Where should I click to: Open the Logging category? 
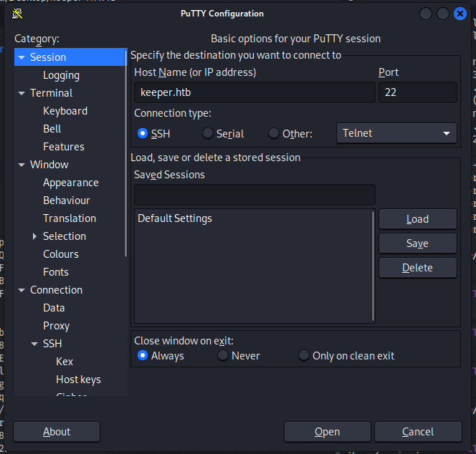[62, 75]
